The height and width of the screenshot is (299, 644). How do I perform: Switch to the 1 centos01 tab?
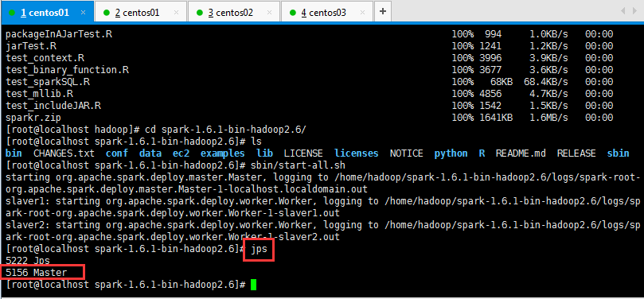coord(47,12)
